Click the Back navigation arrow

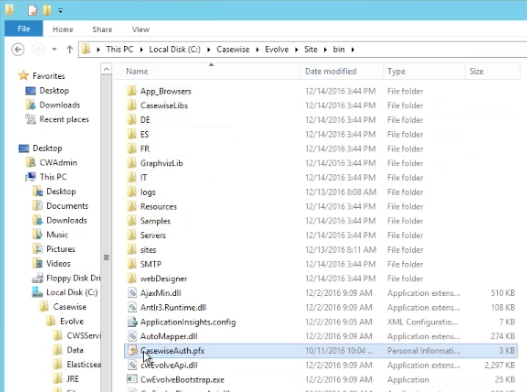pos(18,50)
